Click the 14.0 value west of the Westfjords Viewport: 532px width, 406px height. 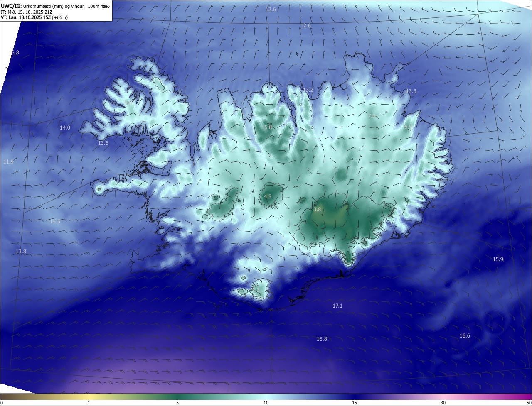pyautogui.click(x=65, y=128)
